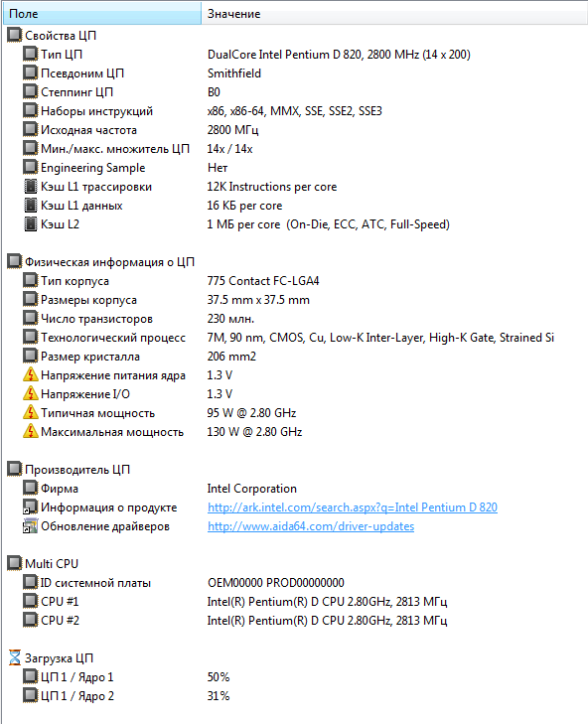
Task: Click the icon next to Обновление драйверов
Action: (x=31, y=526)
